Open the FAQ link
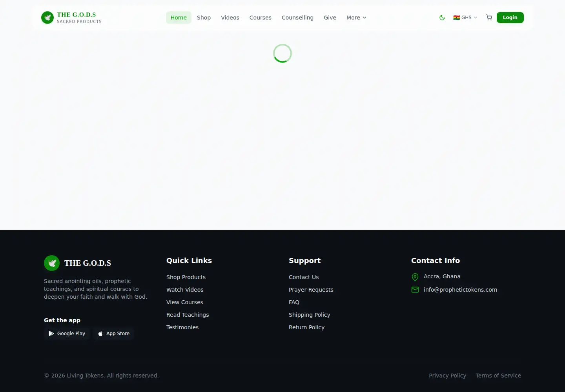The width and height of the screenshot is (565, 392). [x=294, y=302]
